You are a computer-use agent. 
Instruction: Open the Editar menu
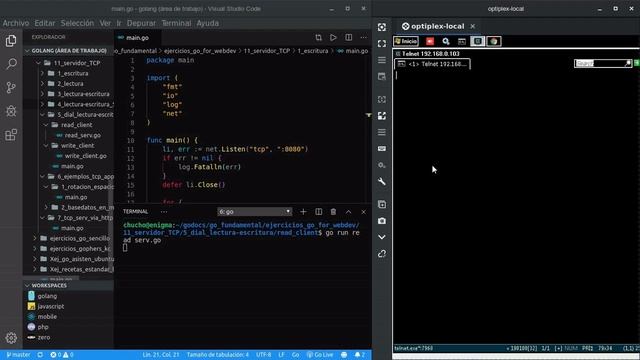pyautogui.click(x=44, y=23)
